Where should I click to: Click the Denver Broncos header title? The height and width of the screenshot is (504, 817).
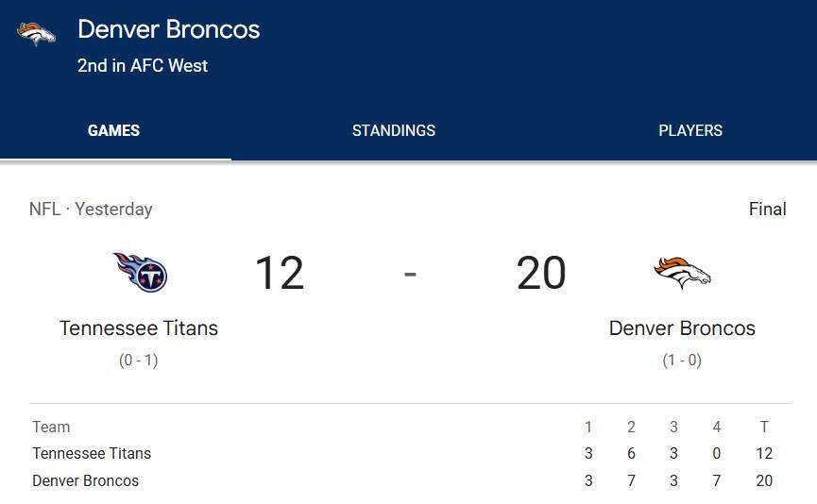pyautogui.click(x=169, y=30)
